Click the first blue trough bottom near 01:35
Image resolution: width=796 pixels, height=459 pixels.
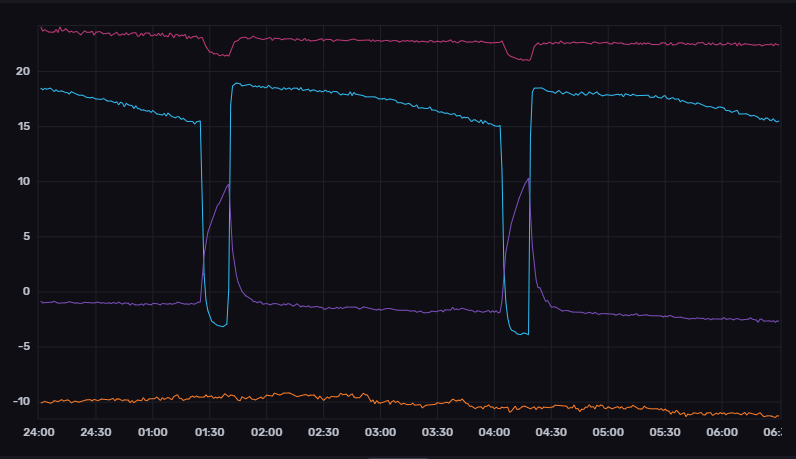pyautogui.click(x=220, y=325)
